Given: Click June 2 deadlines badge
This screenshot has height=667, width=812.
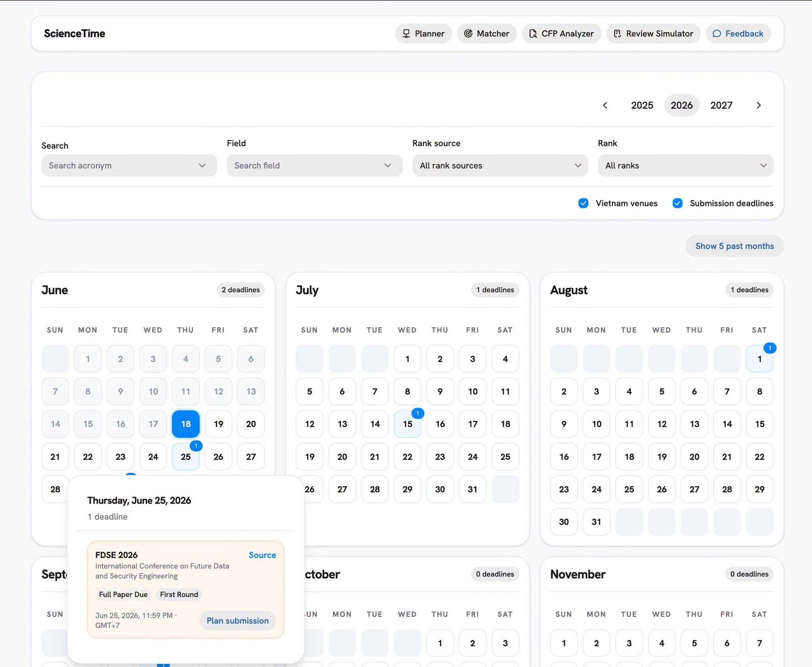Looking at the screenshot, I should [x=241, y=290].
